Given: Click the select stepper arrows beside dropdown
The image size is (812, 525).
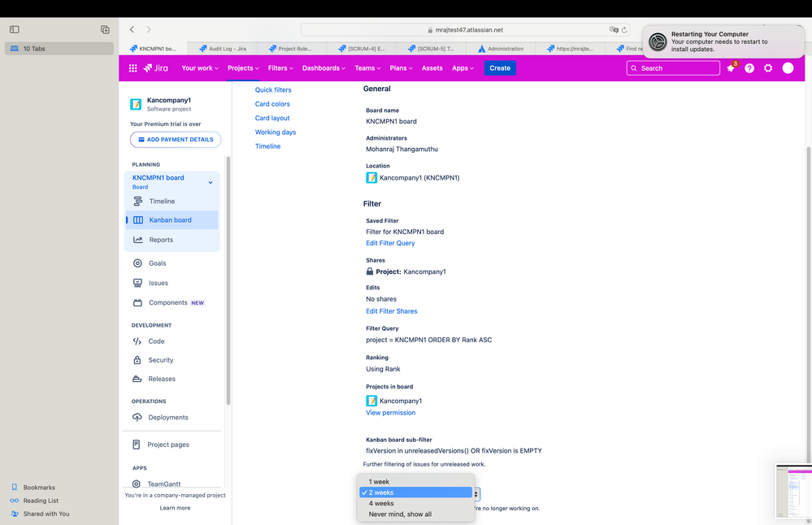Looking at the screenshot, I should 476,494.
